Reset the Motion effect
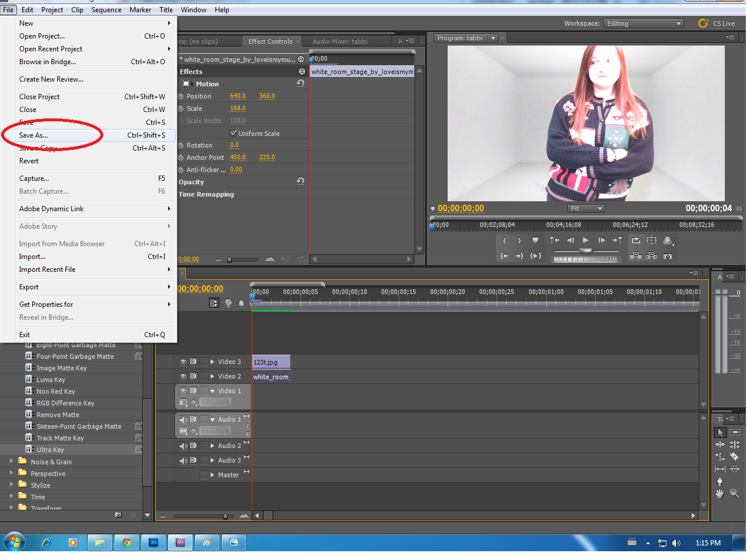The image size is (747, 560). coord(301,83)
